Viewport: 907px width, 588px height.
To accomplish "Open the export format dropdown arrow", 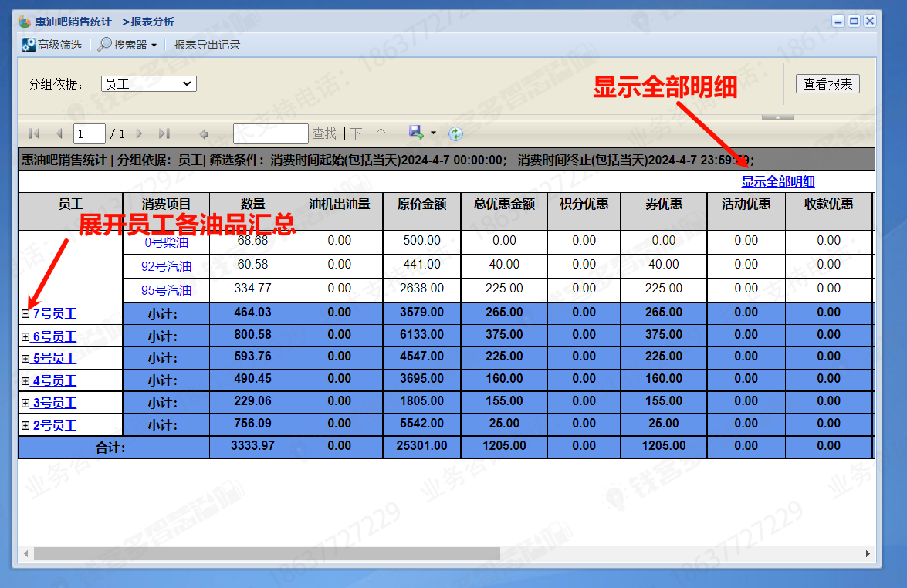I will 433,133.
